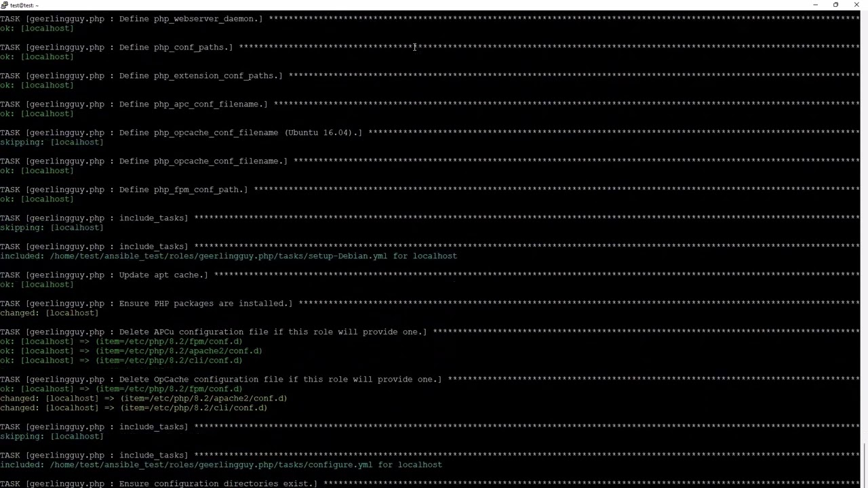This screenshot has width=868, height=488.
Task: Click text 'Define php_opcache_conf_filename (Ubuntu 16.04).'
Action: (x=239, y=133)
